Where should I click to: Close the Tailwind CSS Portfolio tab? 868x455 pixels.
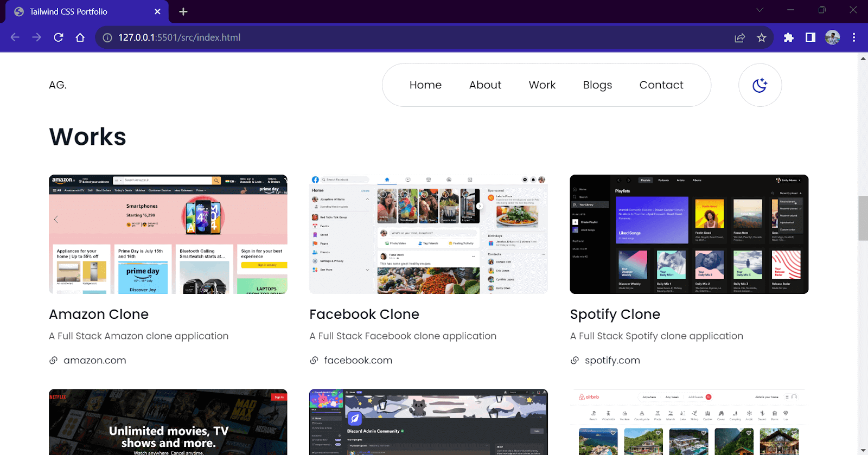[x=157, y=11]
